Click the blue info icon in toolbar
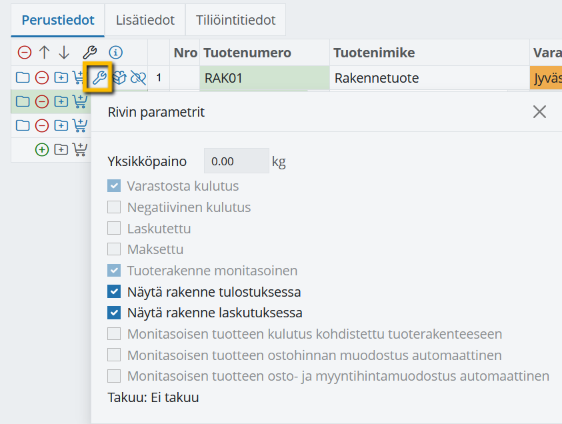The height and width of the screenshot is (424, 562). [x=115, y=52]
